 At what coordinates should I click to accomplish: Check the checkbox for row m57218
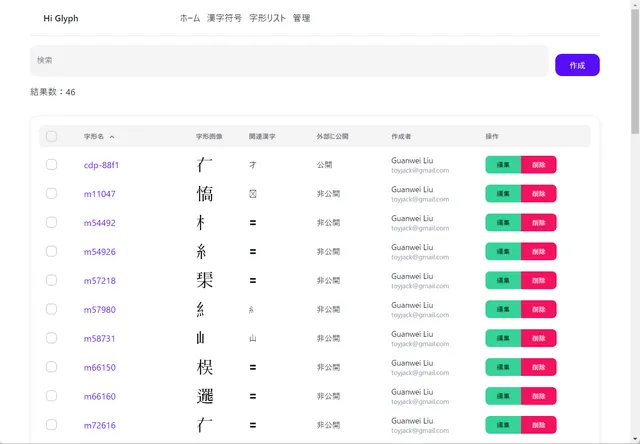pyautogui.click(x=51, y=280)
